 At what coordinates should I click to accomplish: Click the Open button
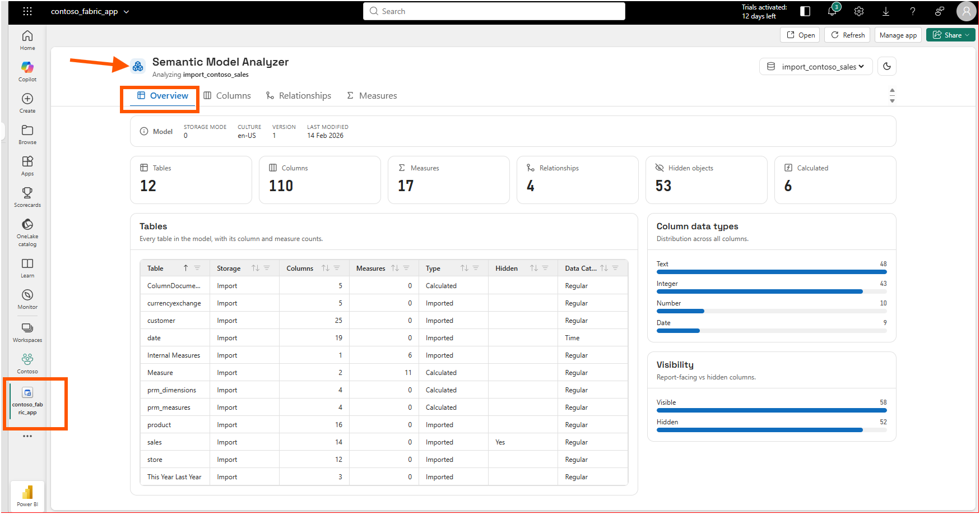(x=800, y=35)
